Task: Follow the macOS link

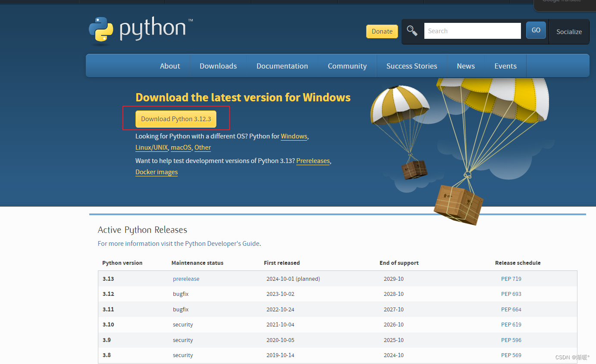Action: point(181,147)
